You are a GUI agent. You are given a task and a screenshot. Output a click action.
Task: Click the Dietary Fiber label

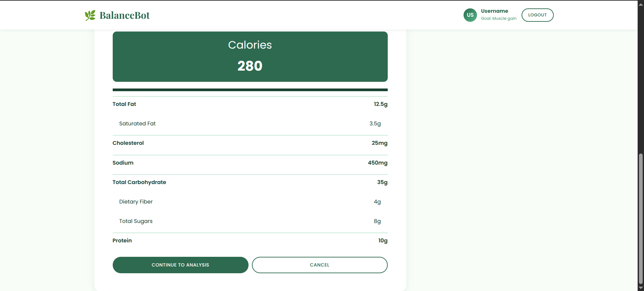tap(136, 201)
